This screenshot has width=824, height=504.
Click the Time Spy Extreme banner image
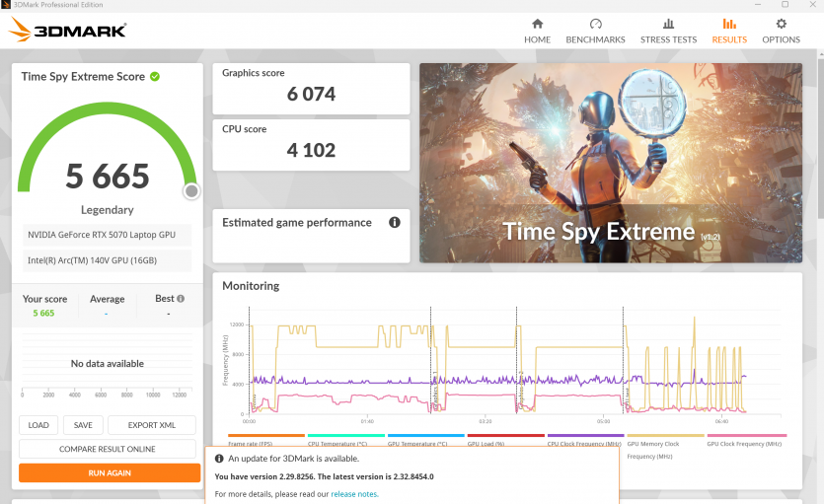(610, 163)
